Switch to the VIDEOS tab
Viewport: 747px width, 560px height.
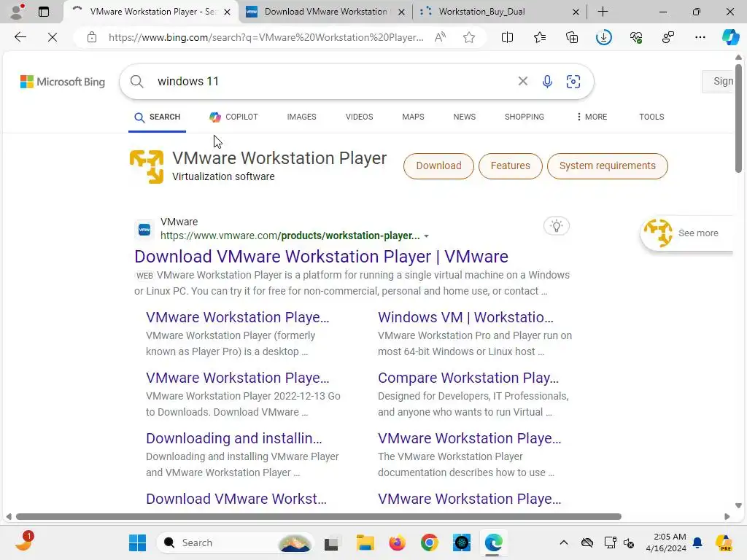pyautogui.click(x=359, y=117)
